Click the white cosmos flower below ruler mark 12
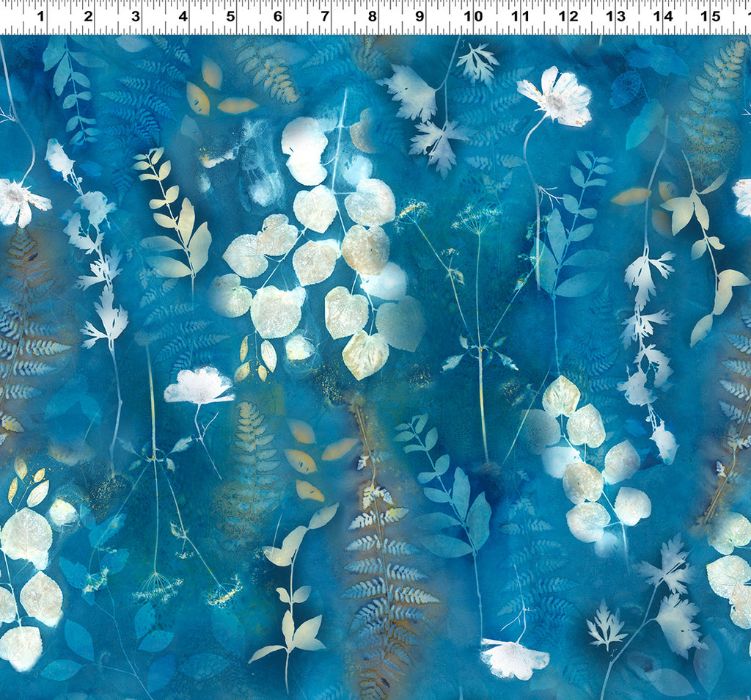The width and height of the screenshot is (751, 700). point(557,95)
